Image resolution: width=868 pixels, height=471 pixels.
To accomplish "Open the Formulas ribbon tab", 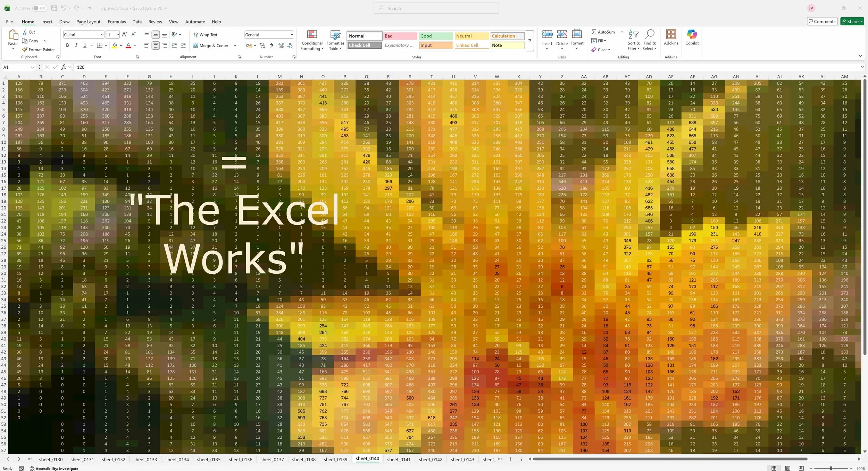I will point(117,22).
